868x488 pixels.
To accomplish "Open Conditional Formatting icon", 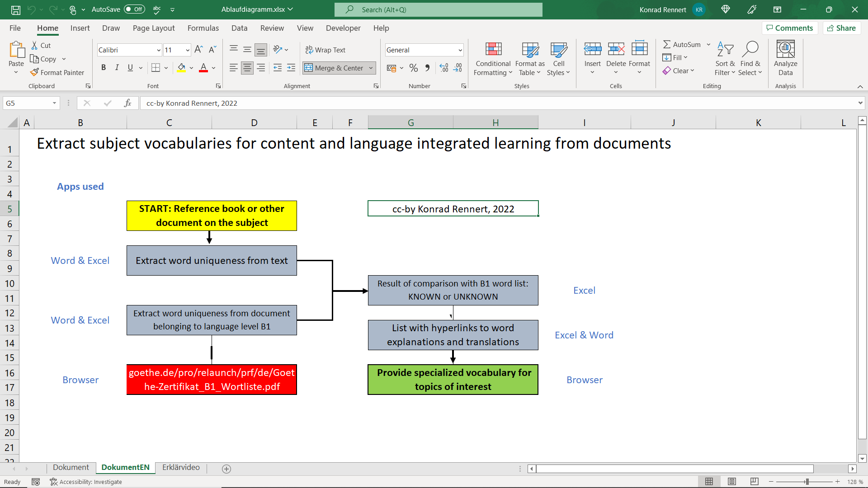I will click(x=493, y=49).
